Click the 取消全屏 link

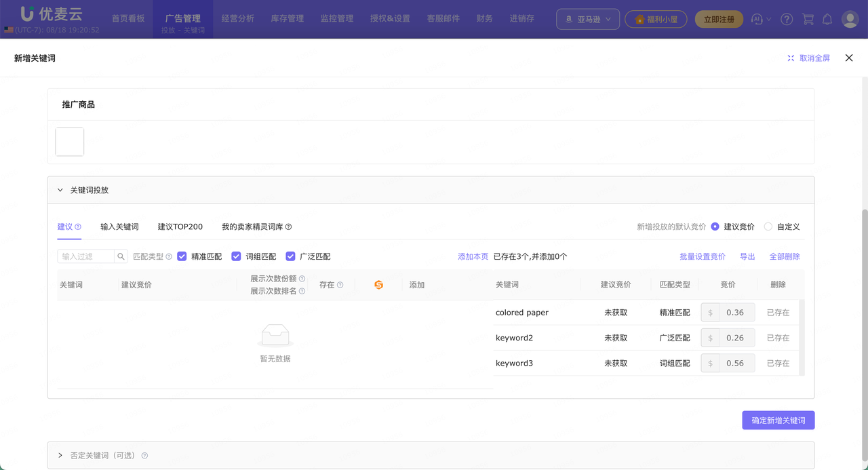click(814, 58)
